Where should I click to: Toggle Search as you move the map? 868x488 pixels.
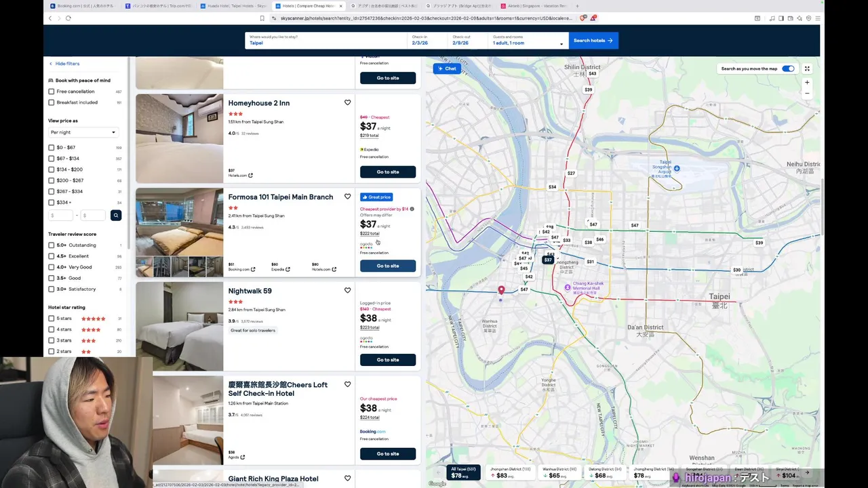point(787,68)
